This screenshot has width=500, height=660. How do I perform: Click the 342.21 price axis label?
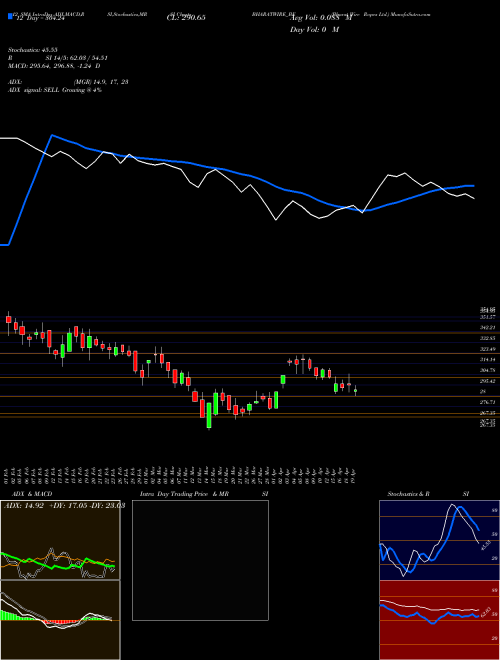[489, 327]
